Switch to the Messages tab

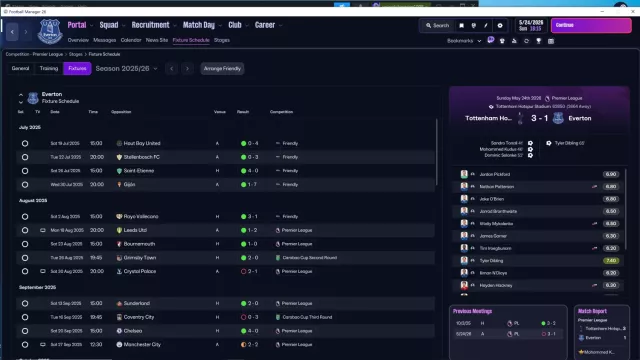(x=104, y=40)
